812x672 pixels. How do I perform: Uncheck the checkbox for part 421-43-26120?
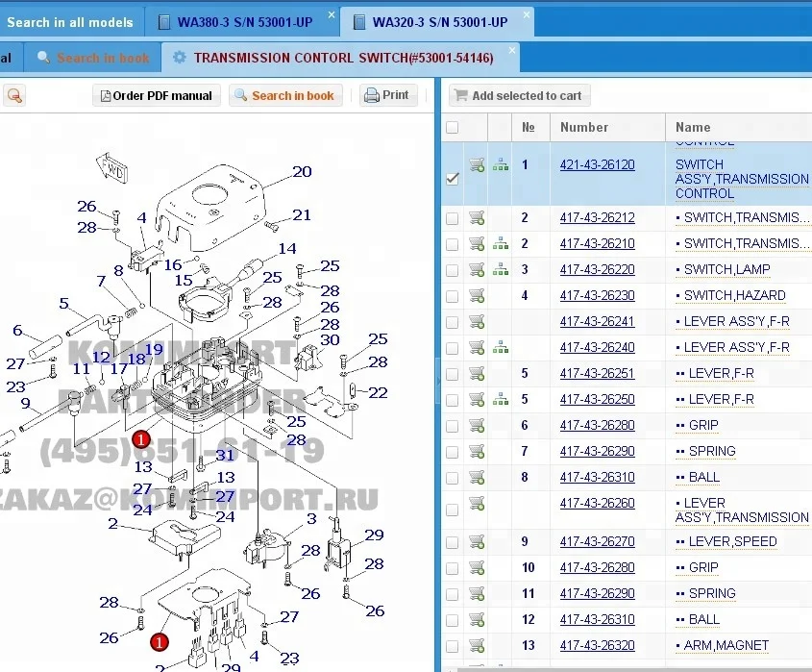pyautogui.click(x=452, y=179)
